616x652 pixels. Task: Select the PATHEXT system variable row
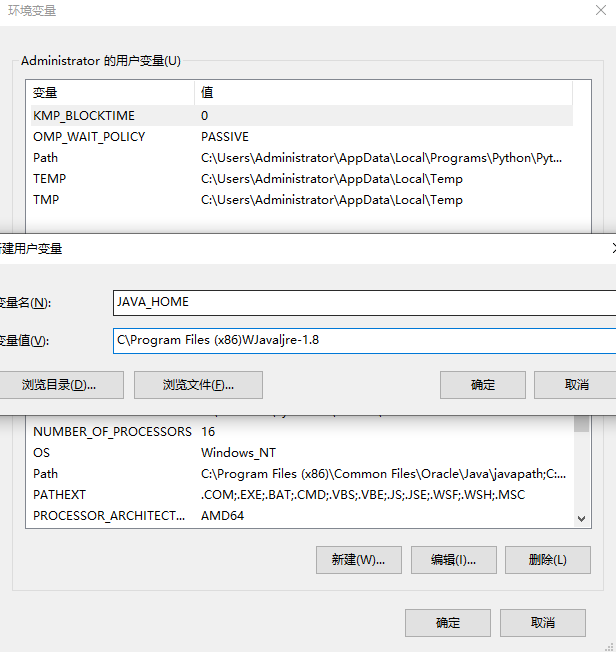(x=60, y=495)
